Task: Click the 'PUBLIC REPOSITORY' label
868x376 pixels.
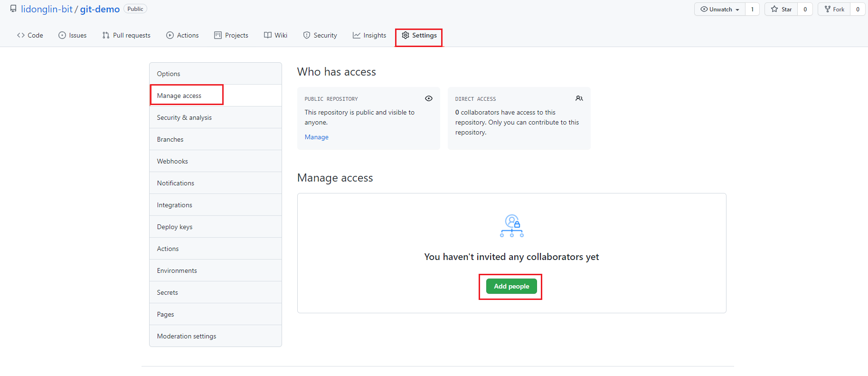Action: (x=331, y=99)
